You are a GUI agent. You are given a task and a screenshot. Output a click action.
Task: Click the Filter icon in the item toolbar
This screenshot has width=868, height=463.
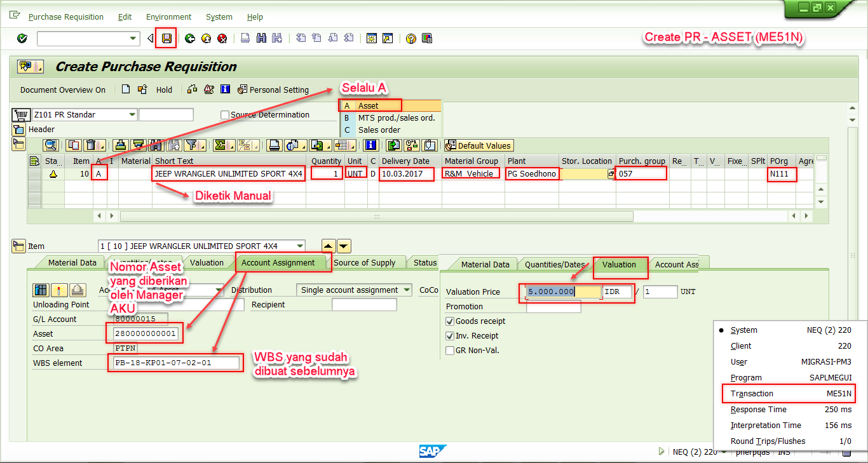(x=192, y=145)
